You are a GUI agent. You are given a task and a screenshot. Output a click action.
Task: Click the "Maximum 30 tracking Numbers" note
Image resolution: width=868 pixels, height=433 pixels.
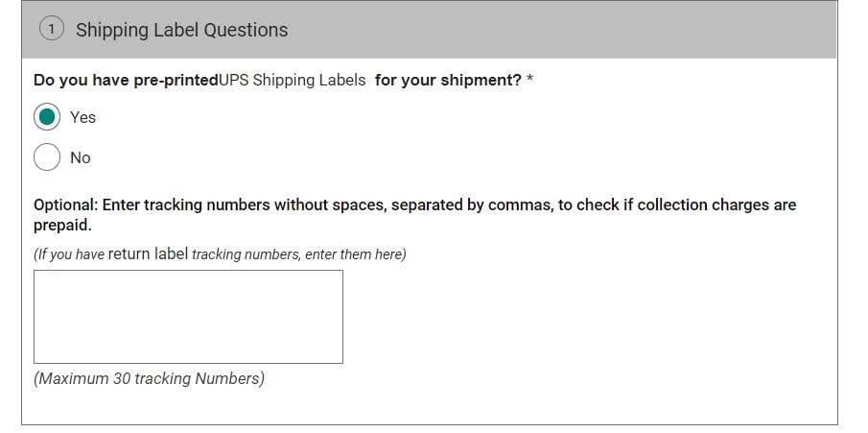(x=149, y=378)
